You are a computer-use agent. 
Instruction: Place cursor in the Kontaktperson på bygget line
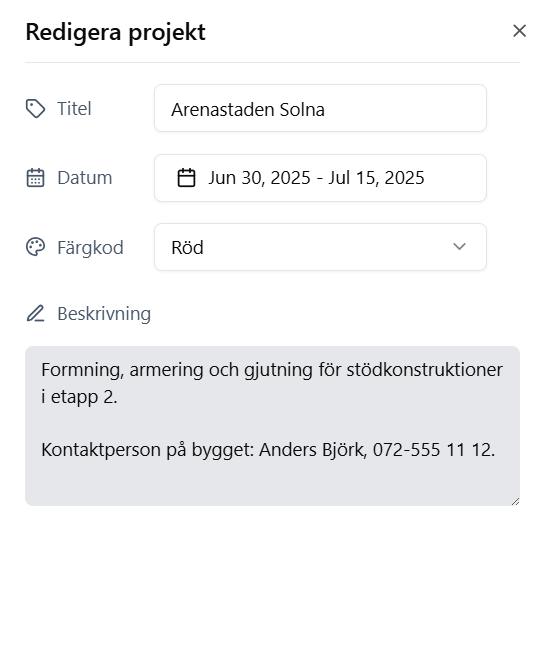tap(268, 450)
